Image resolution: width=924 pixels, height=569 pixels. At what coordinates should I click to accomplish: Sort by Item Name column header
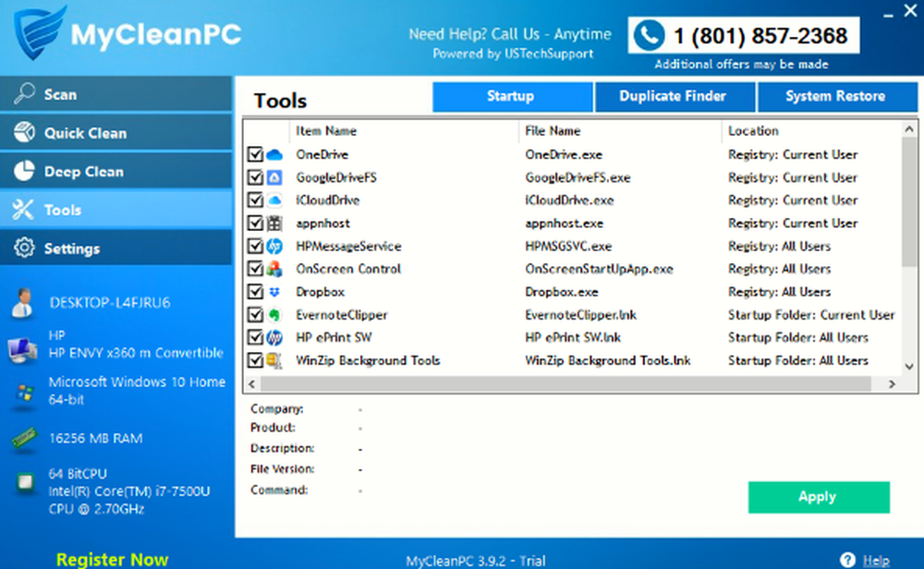coord(404,131)
